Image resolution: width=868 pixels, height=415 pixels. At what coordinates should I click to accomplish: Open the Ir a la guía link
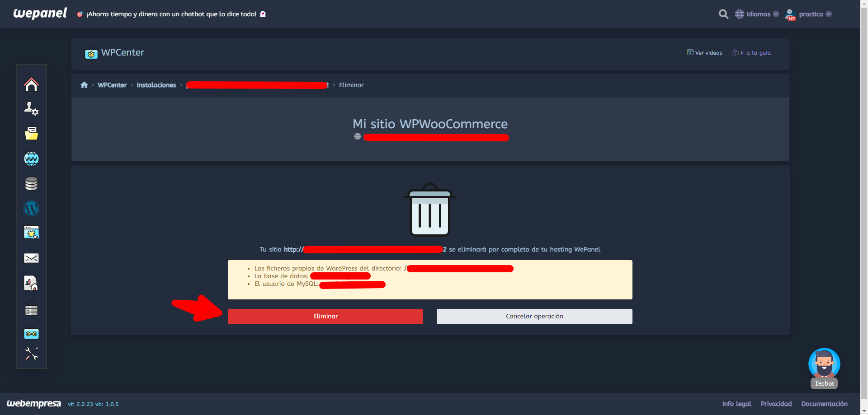751,53
